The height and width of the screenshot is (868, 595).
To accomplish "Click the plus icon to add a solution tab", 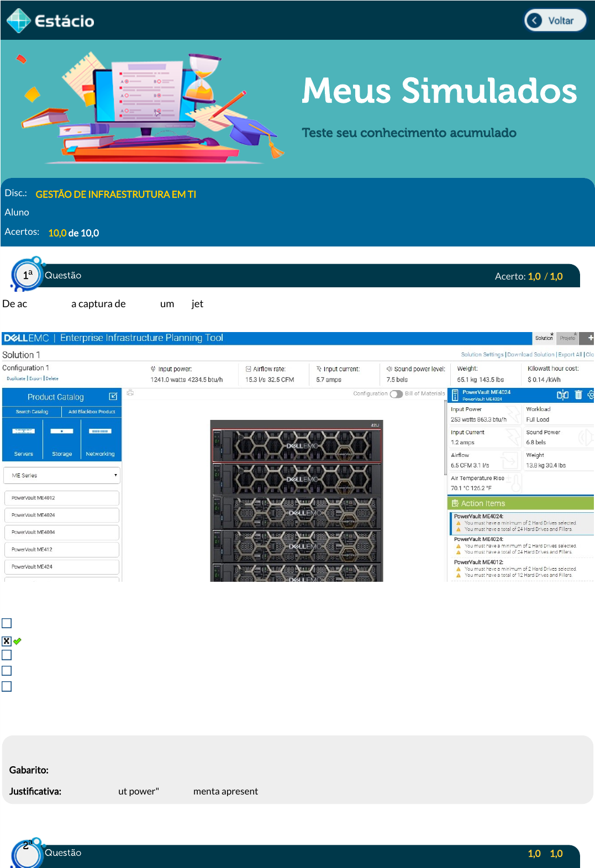I will 590,338.
